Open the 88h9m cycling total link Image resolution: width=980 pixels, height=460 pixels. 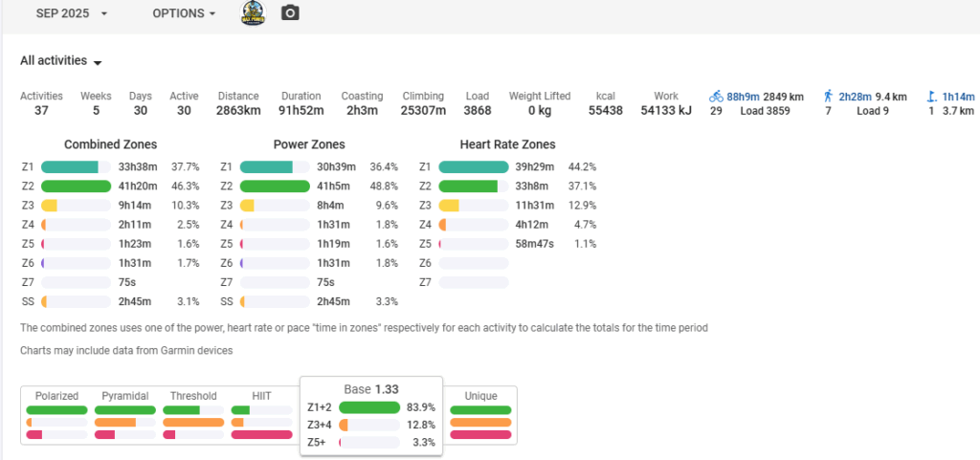coord(743,97)
